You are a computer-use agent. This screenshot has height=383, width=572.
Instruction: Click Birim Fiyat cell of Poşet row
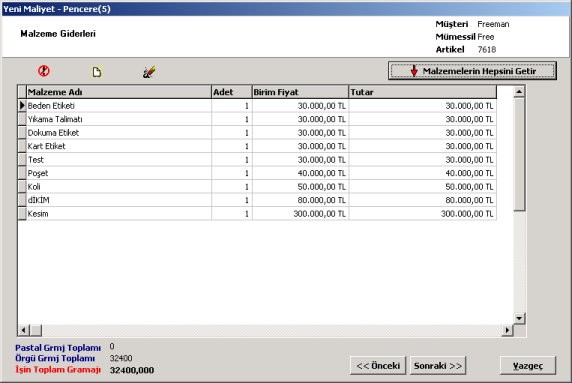(300, 173)
